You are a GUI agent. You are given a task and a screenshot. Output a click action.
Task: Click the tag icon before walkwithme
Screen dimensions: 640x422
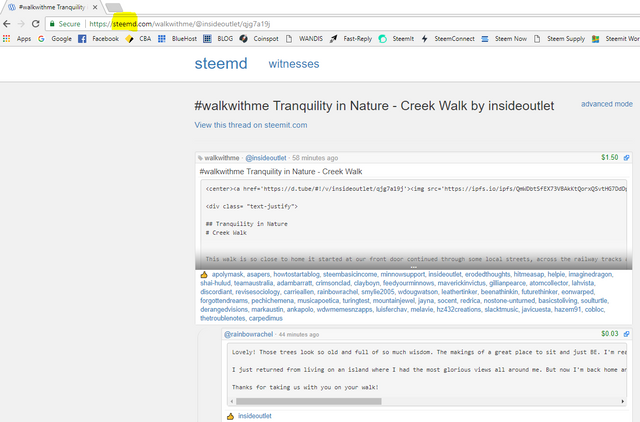tap(200, 158)
